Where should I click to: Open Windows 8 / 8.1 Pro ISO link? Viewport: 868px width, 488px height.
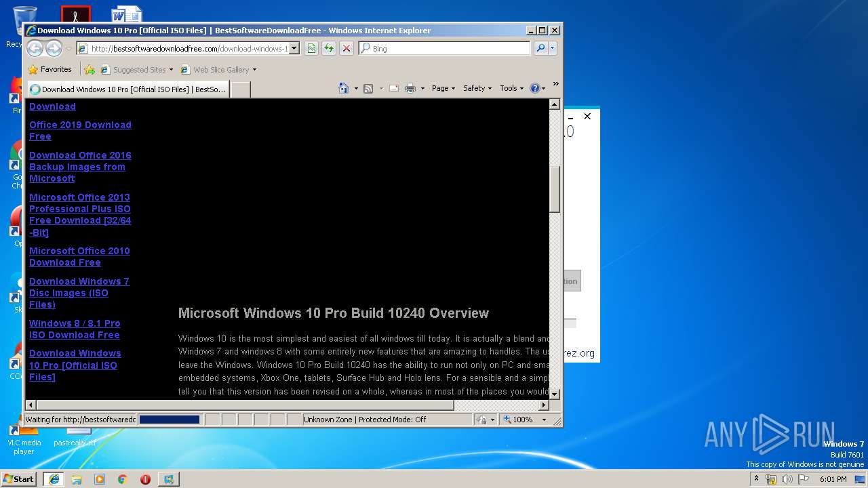click(75, 329)
